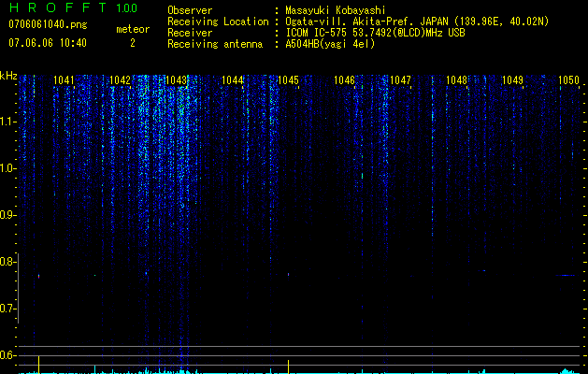This screenshot has width=588, height=374.
Task: Click the Observer label
Action: (x=190, y=10)
